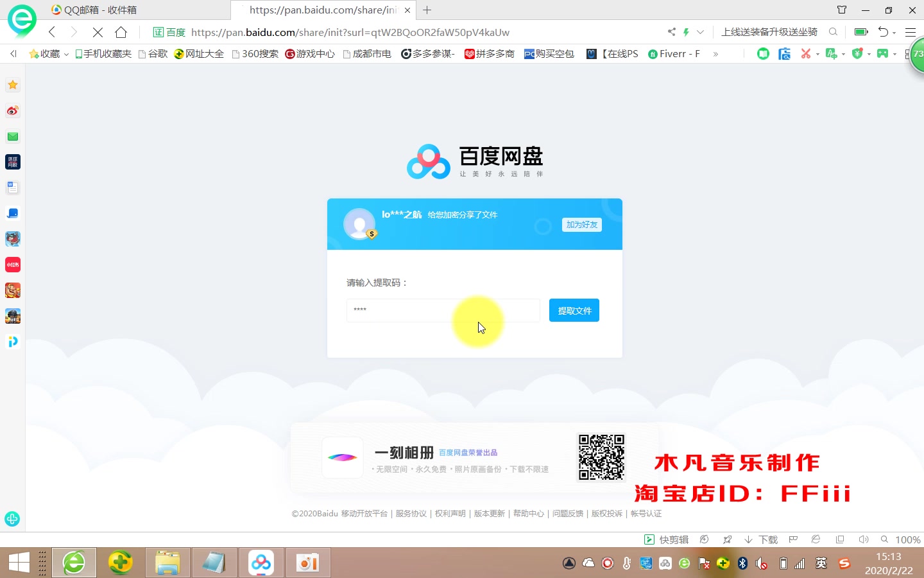Expand the screenshot tool dropdown arrow
924x578 pixels.
(817, 55)
